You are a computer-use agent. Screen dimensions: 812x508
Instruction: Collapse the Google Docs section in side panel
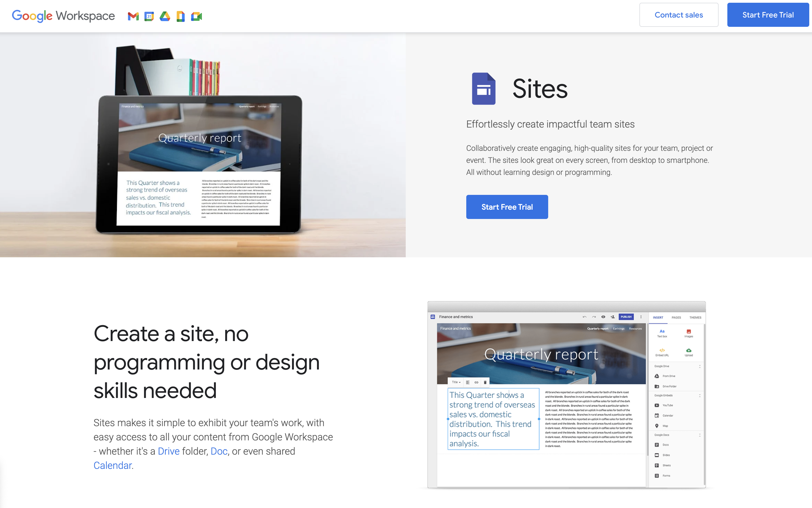700,435
